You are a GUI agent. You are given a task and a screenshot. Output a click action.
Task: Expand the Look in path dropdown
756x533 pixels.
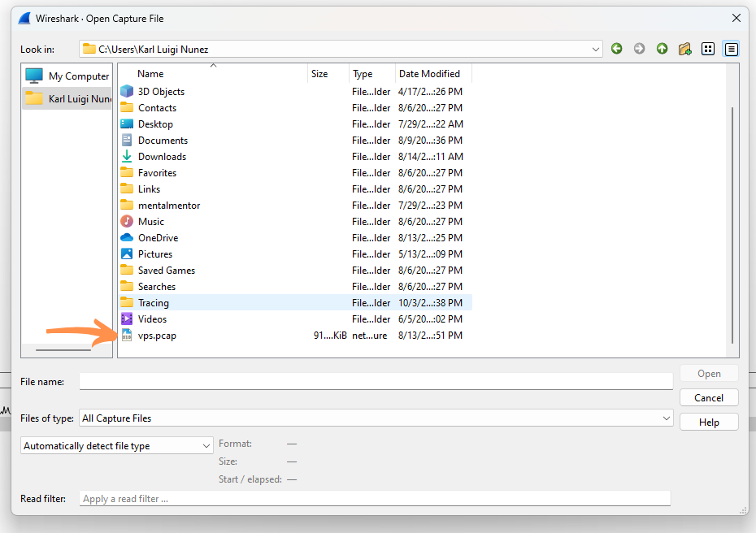[x=595, y=49]
